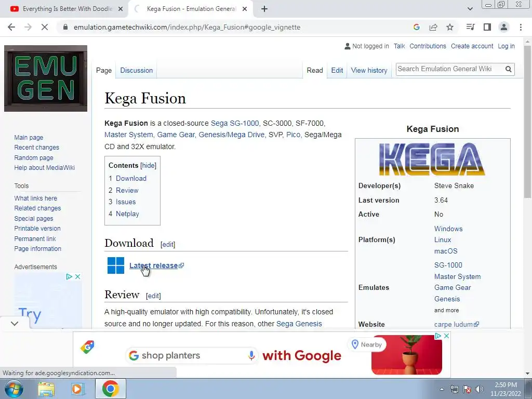Click the Google icon in the address bar
532x399 pixels.
417,27
